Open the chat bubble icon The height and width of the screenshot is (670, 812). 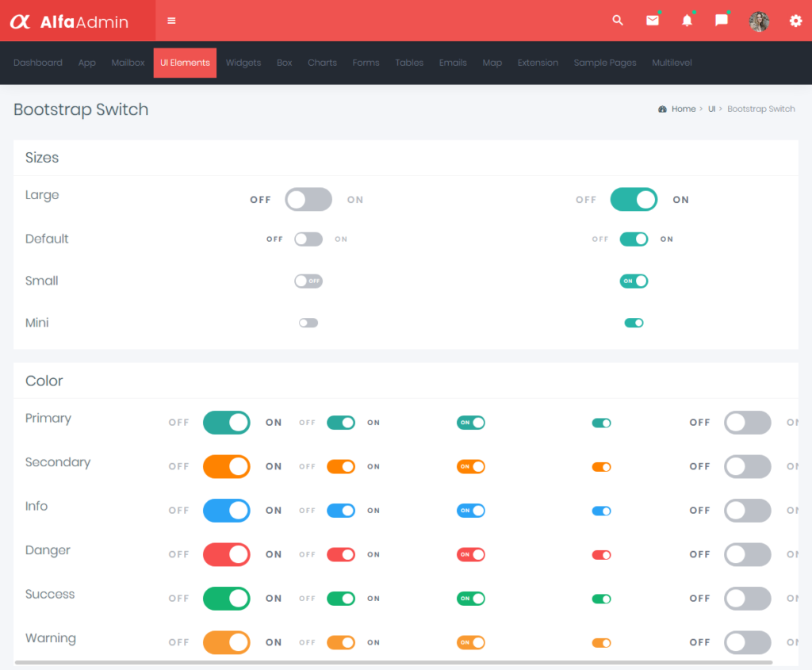[721, 21]
